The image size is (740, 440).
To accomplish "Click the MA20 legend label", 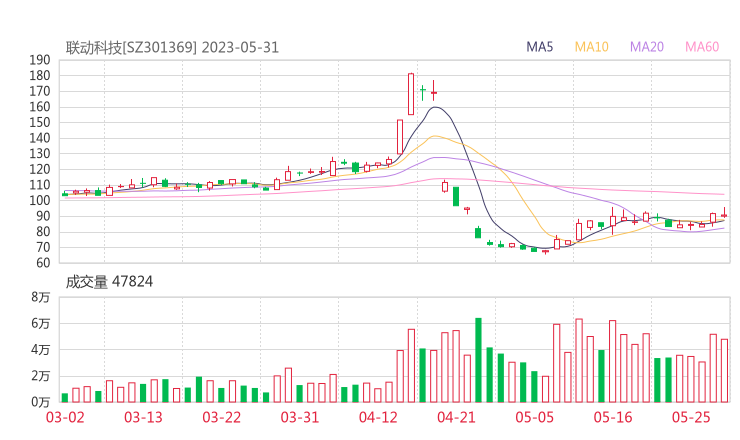I will [x=647, y=47].
